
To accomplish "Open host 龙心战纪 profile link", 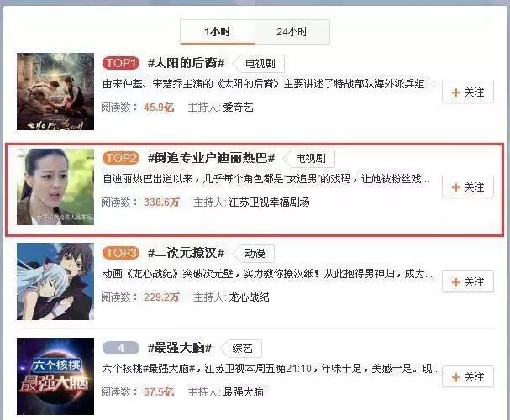I will pyautogui.click(x=249, y=297).
